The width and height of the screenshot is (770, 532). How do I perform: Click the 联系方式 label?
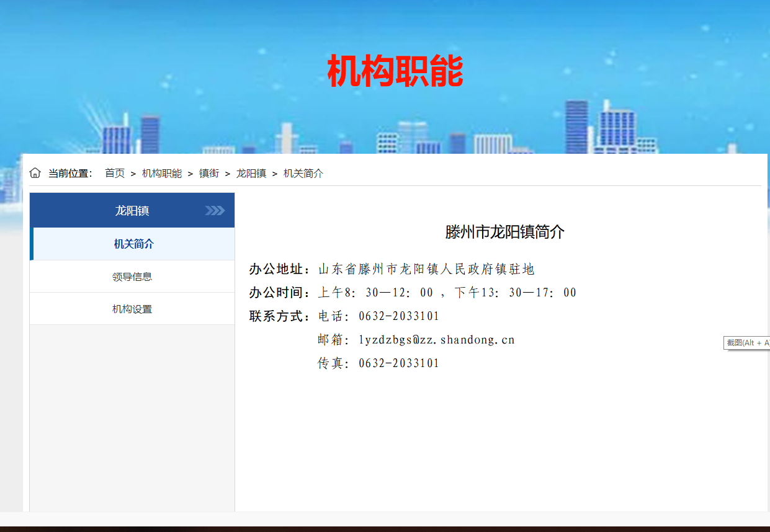(280, 316)
